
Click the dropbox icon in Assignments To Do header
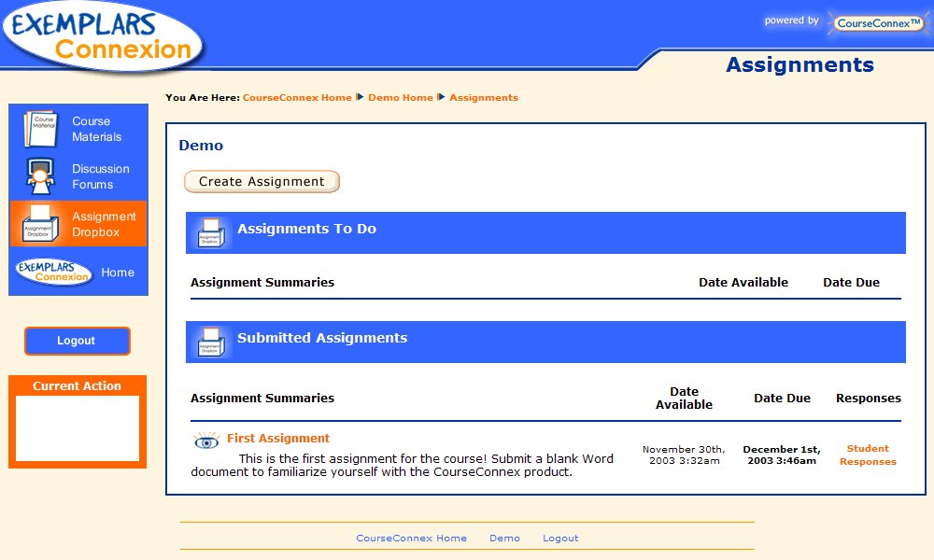point(211,232)
